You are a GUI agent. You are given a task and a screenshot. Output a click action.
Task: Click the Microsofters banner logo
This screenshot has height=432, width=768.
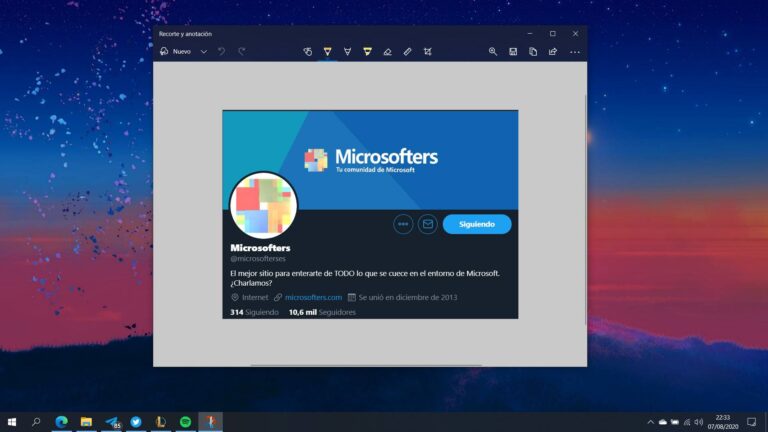point(371,160)
